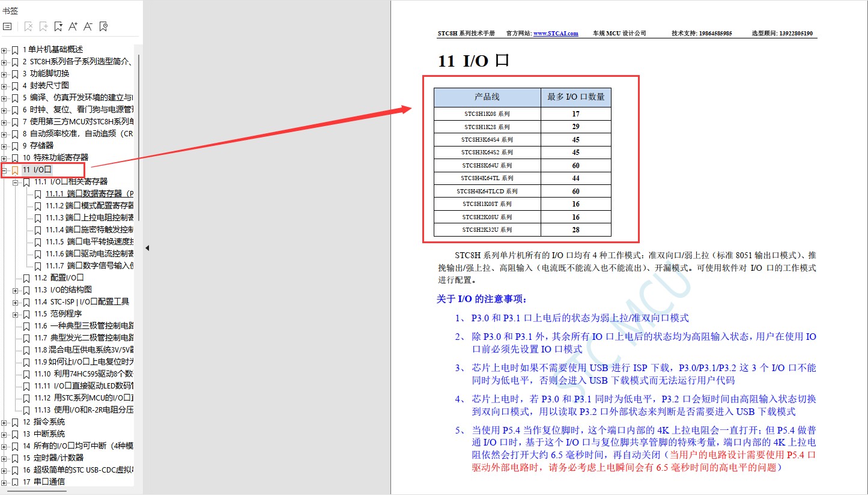
Task: Click the orange bookmark icon of '11 I/O口'
Action: (15, 170)
